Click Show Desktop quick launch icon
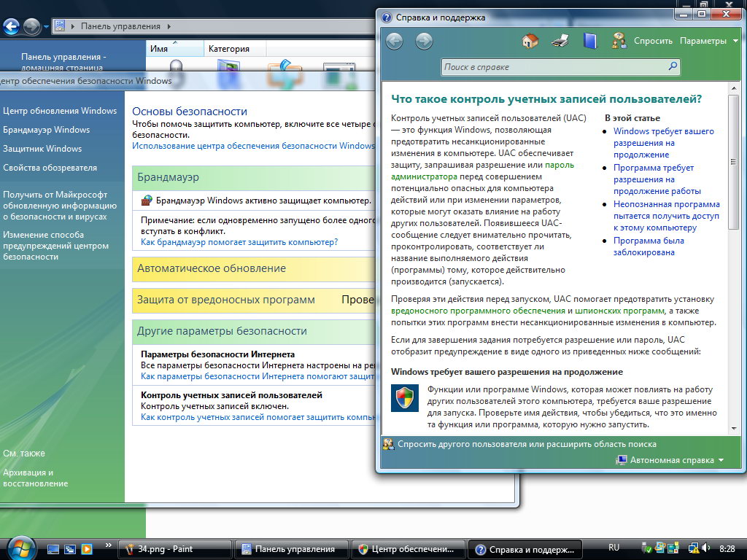The width and height of the screenshot is (747, 560). pos(53,549)
